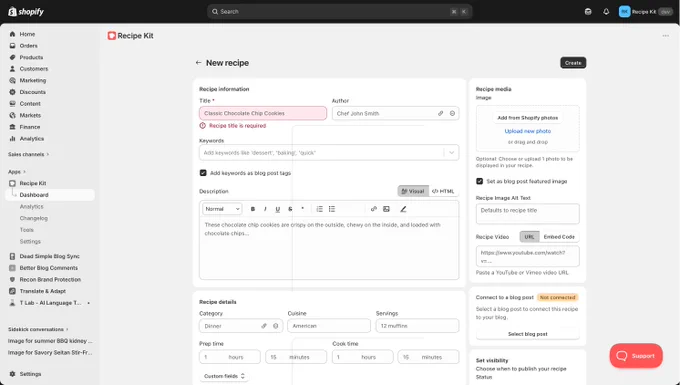The height and width of the screenshot is (385, 680).
Task: Expand the Sales channels section
Action: click(x=28, y=154)
